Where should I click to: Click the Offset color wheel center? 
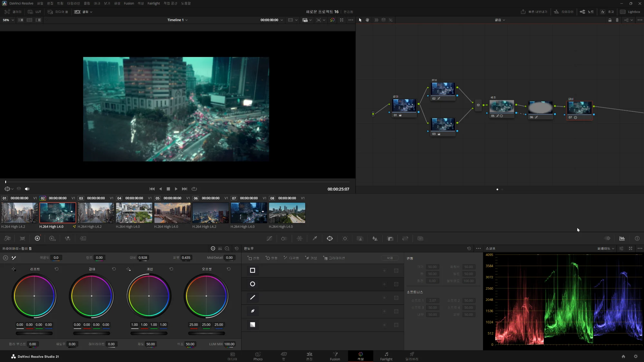(206, 296)
